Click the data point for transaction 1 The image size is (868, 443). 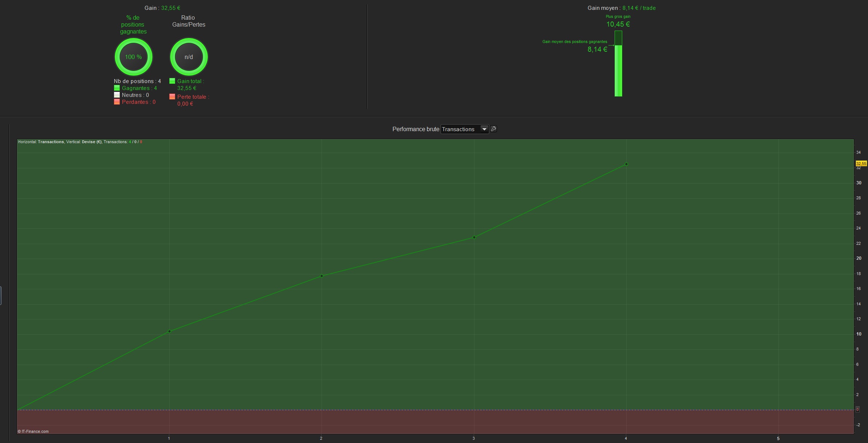170,331
